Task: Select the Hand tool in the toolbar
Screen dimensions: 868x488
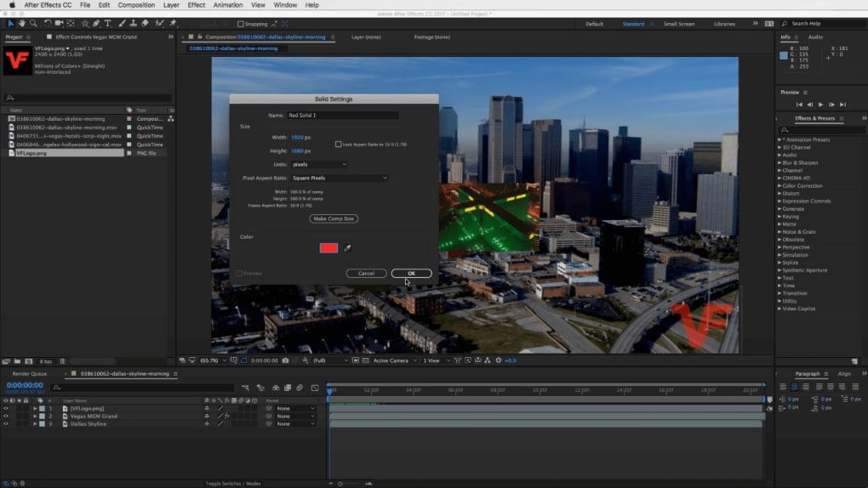Action: coord(22,24)
